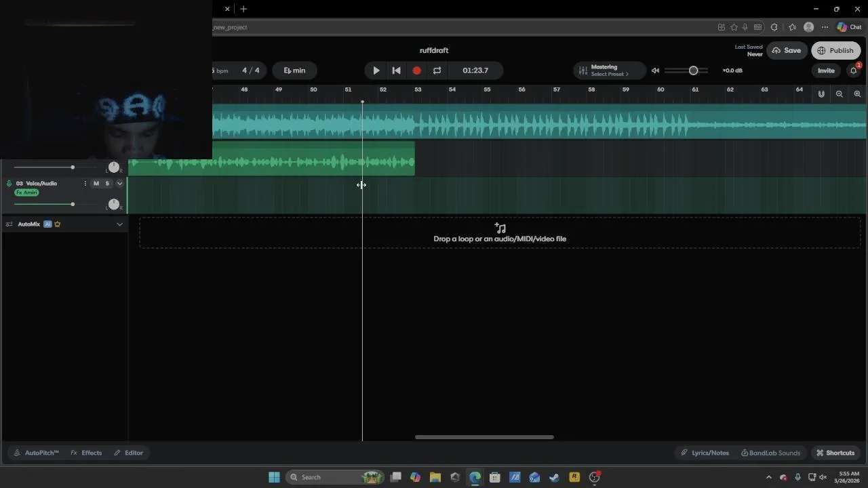Open browser extensions puzzle icon

coord(774,27)
